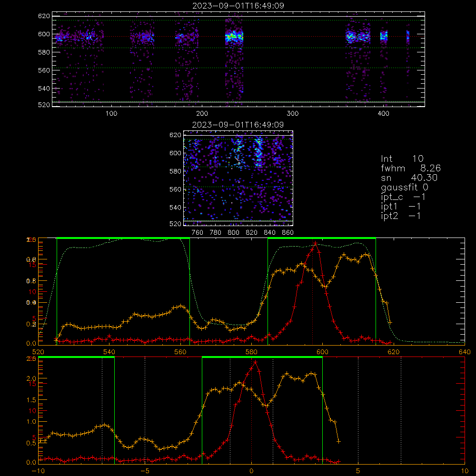This screenshot has width=476, height=476.
Task: Click the red curve peak in the bottom plot
Action: pyautogui.click(x=255, y=362)
